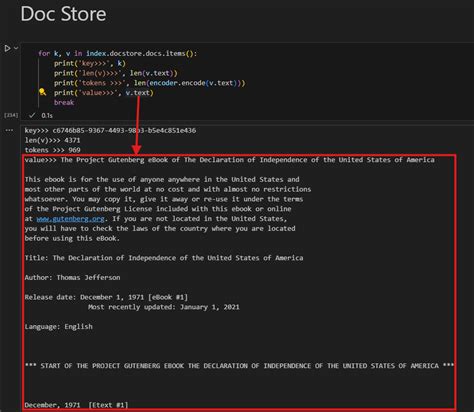Click the Author: Thomas Jefferson line
This screenshot has width=474, height=412.
[72, 277]
